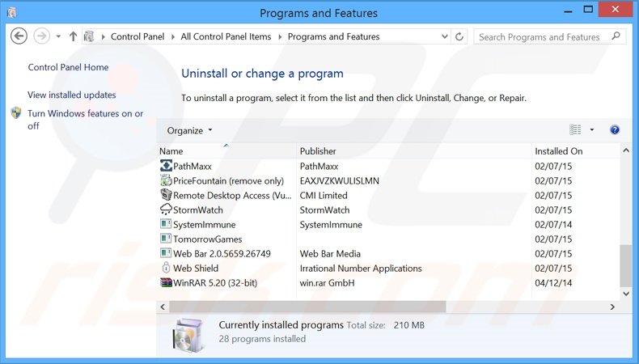
Task: Click the installed programs CD box icon
Action: coord(188,335)
